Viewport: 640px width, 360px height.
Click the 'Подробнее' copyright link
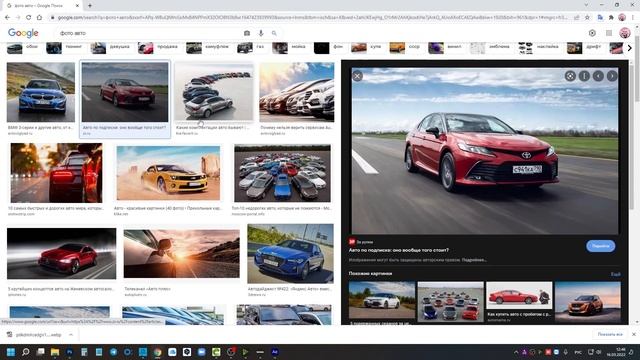coord(474,260)
